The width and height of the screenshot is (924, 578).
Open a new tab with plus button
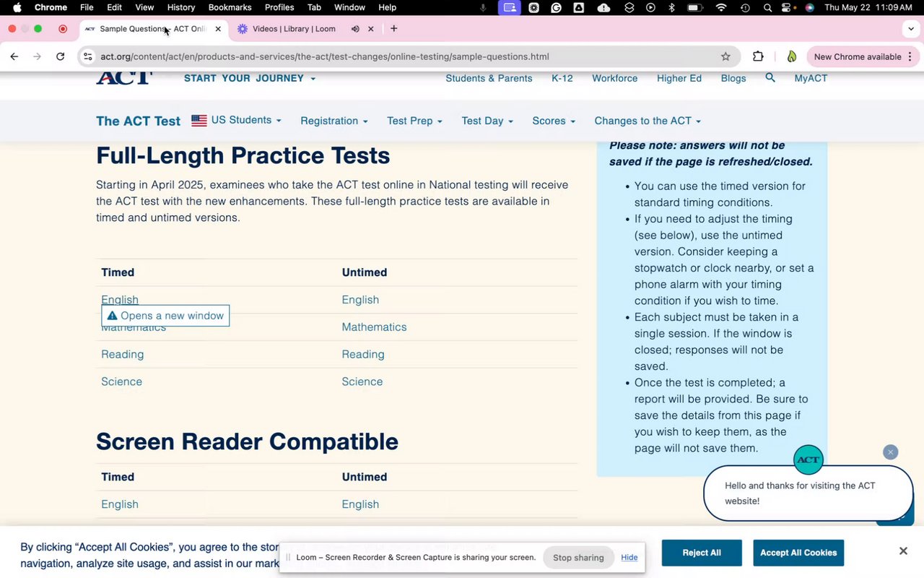(x=393, y=28)
